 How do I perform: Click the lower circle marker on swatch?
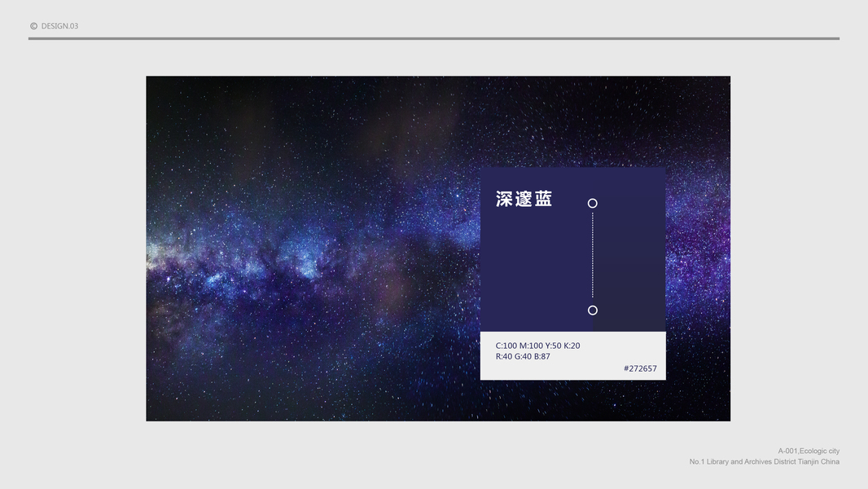[x=592, y=311]
